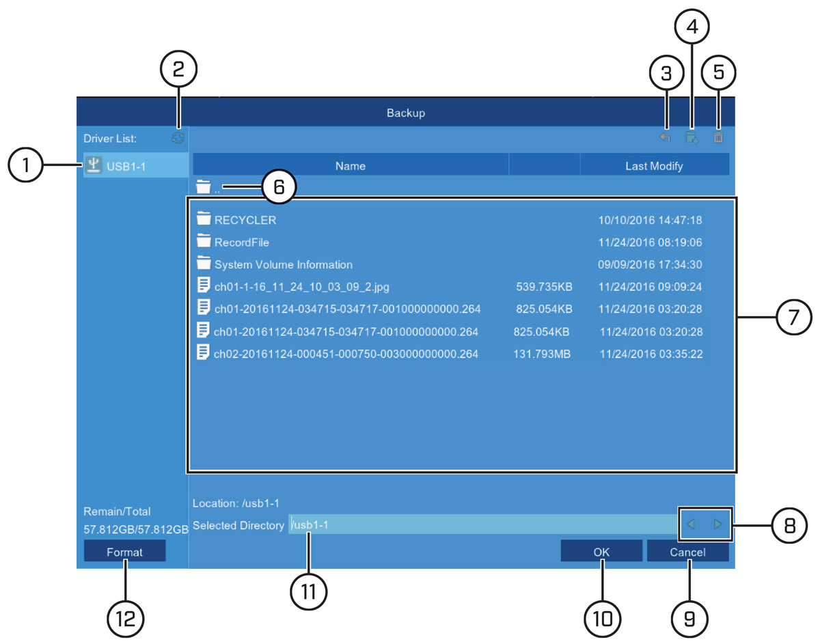Click the left page arrow
820x644 pixels.
[x=691, y=524]
